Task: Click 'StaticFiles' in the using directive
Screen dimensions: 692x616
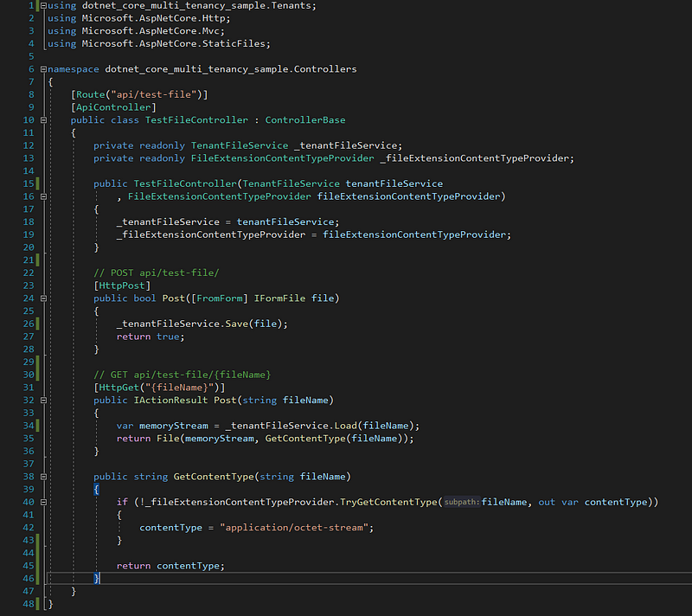Action: coord(234,43)
